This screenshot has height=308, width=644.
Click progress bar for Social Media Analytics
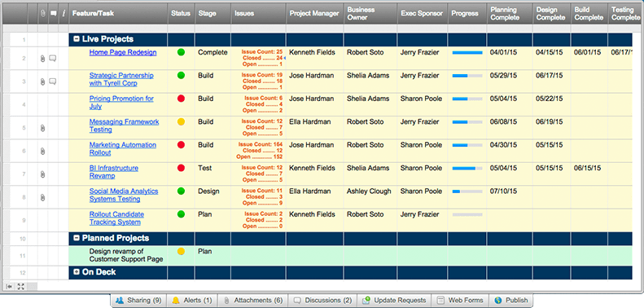click(467, 191)
